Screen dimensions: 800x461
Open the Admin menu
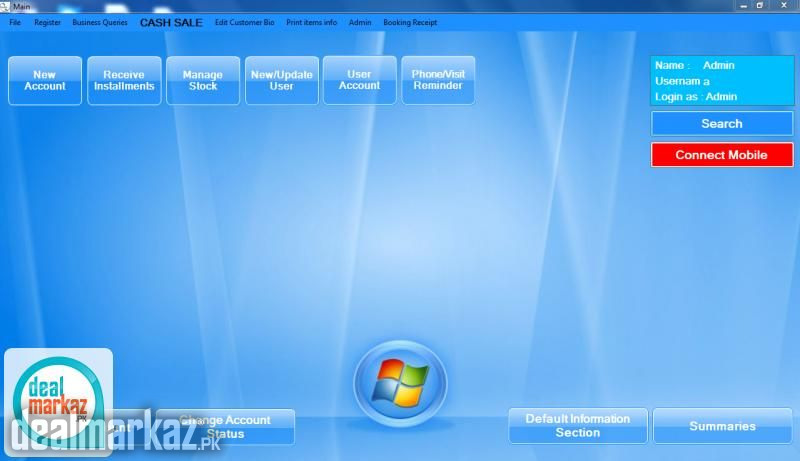pos(360,22)
